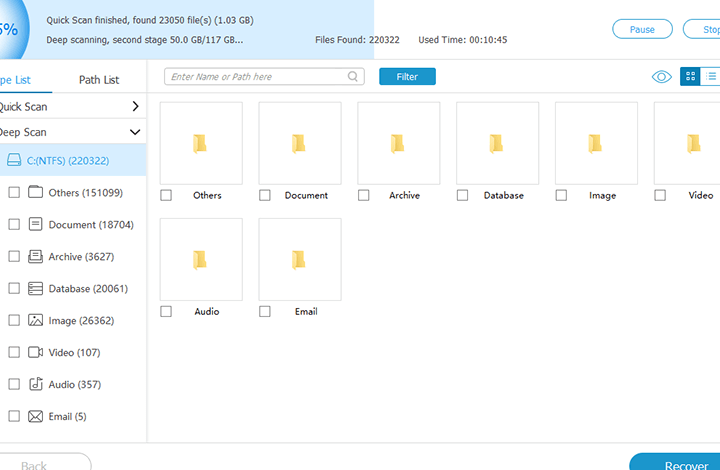
Task: Click the Archive type icon in sidebar
Action: pos(35,256)
